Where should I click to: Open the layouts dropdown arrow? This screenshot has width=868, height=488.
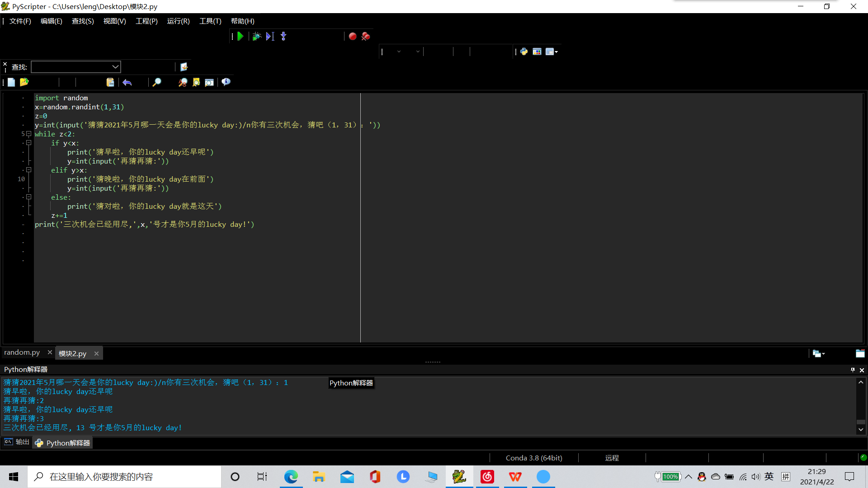tap(556, 52)
